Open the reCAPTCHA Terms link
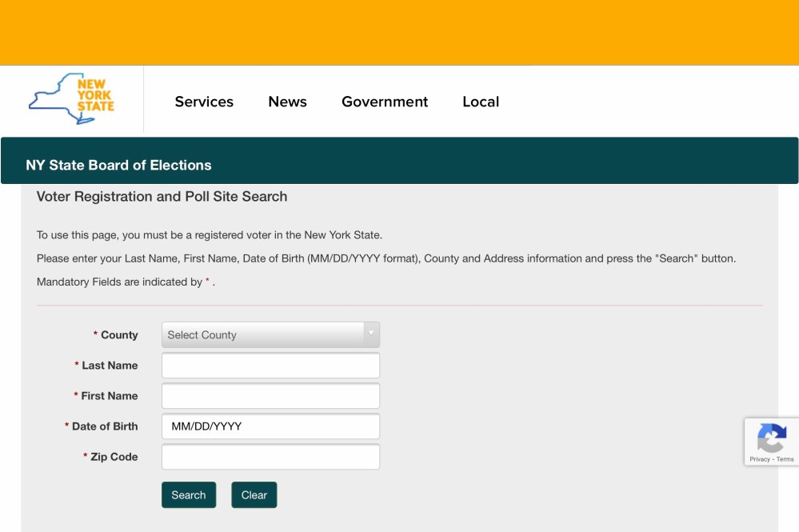This screenshot has width=799, height=532. pos(785,459)
